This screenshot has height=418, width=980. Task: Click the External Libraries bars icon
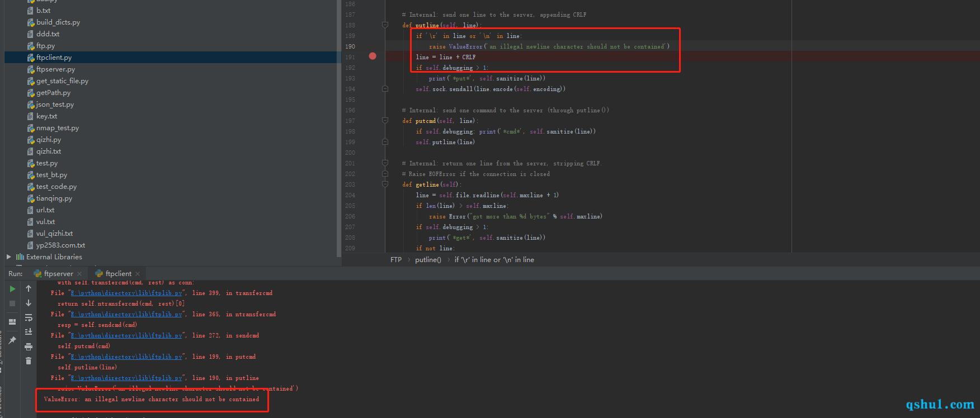point(20,257)
